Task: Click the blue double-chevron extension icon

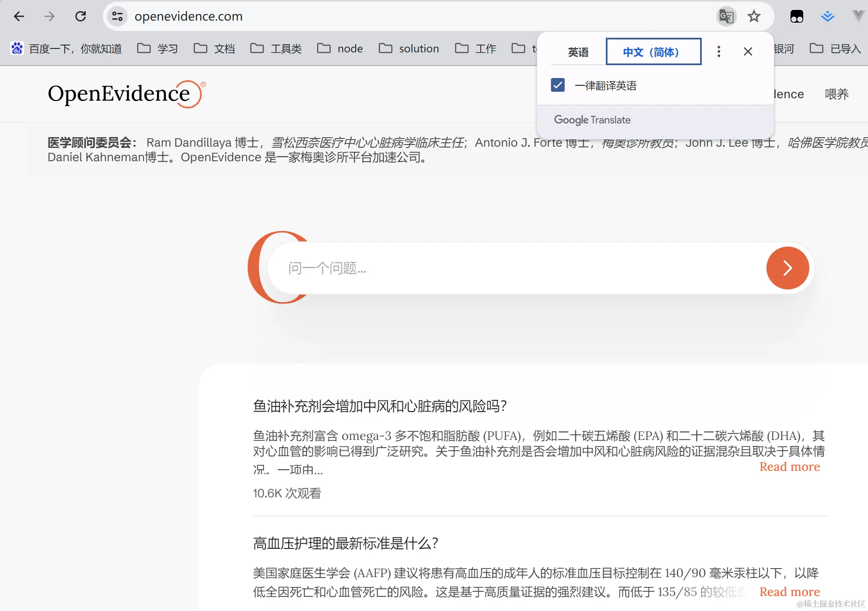Action: (827, 16)
